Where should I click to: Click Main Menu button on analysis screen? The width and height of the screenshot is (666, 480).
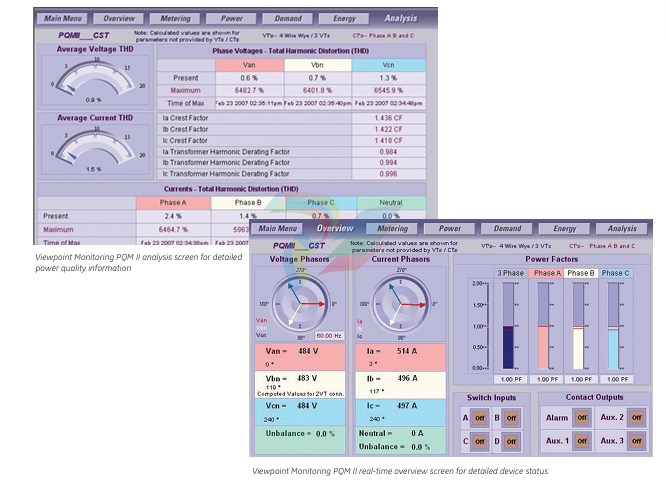(63, 18)
